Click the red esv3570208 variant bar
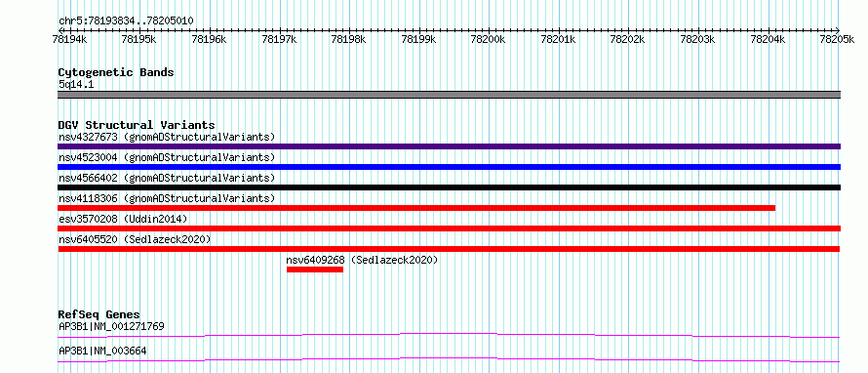 [x=449, y=228]
